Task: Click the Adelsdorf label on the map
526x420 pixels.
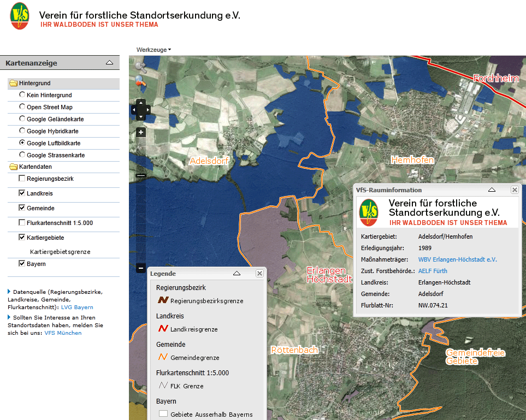Action: pos(209,161)
